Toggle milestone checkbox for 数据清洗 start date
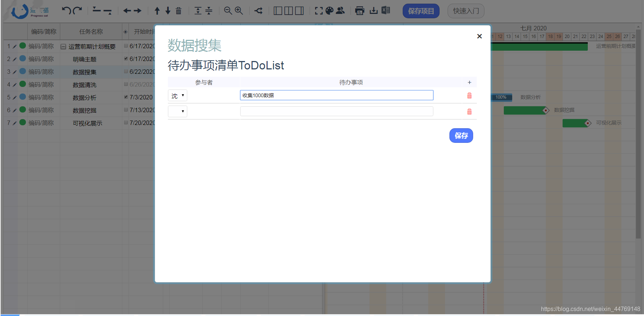This screenshot has width=644, height=316. coord(126,84)
